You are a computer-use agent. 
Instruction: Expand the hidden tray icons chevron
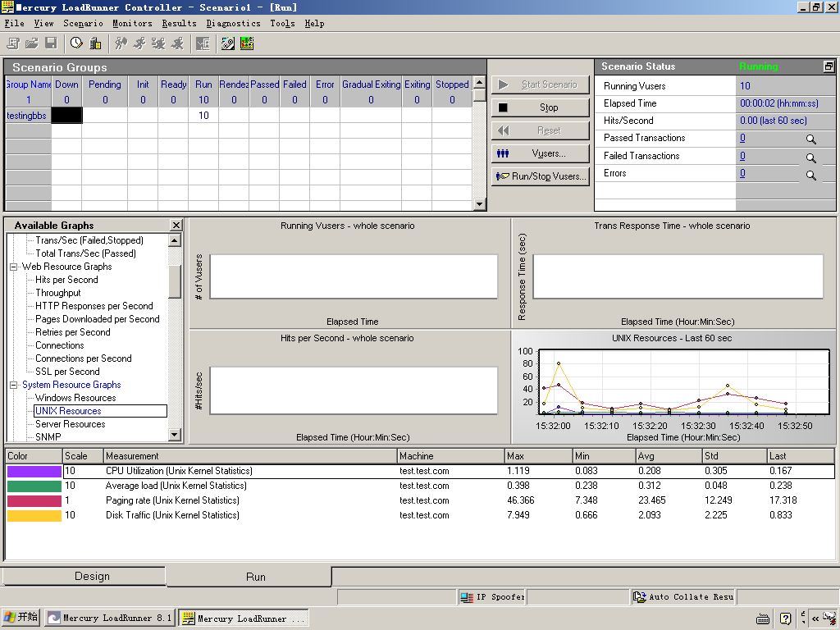pos(815,619)
